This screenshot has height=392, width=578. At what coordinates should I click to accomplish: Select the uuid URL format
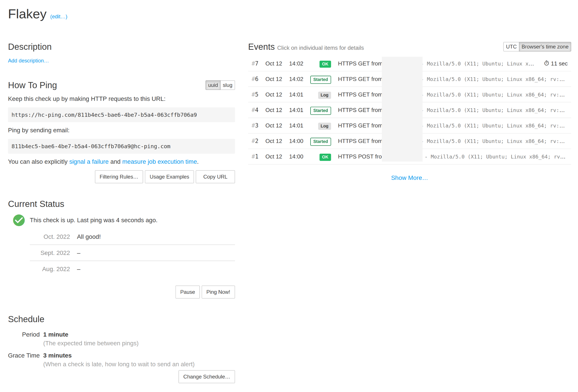[213, 85]
